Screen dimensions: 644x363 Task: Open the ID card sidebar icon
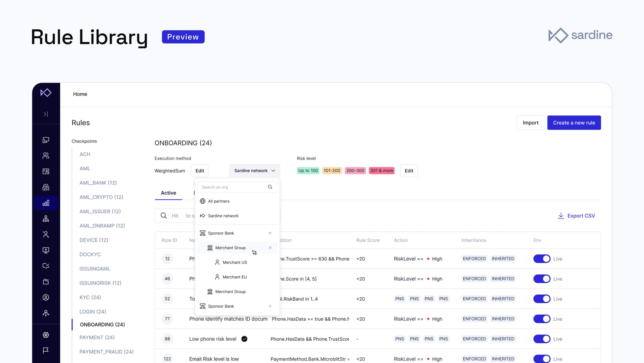coord(46,171)
